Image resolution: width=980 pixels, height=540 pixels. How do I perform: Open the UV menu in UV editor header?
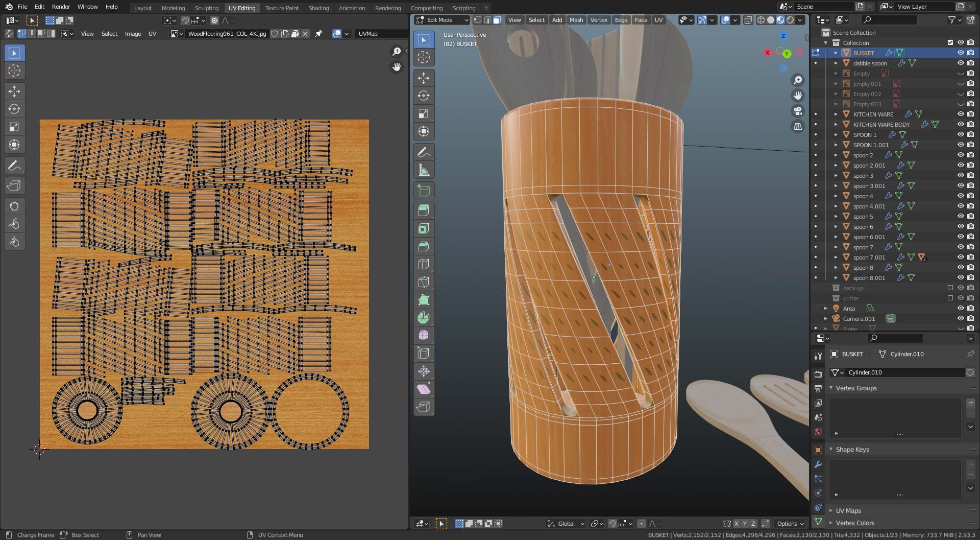[x=152, y=34]
